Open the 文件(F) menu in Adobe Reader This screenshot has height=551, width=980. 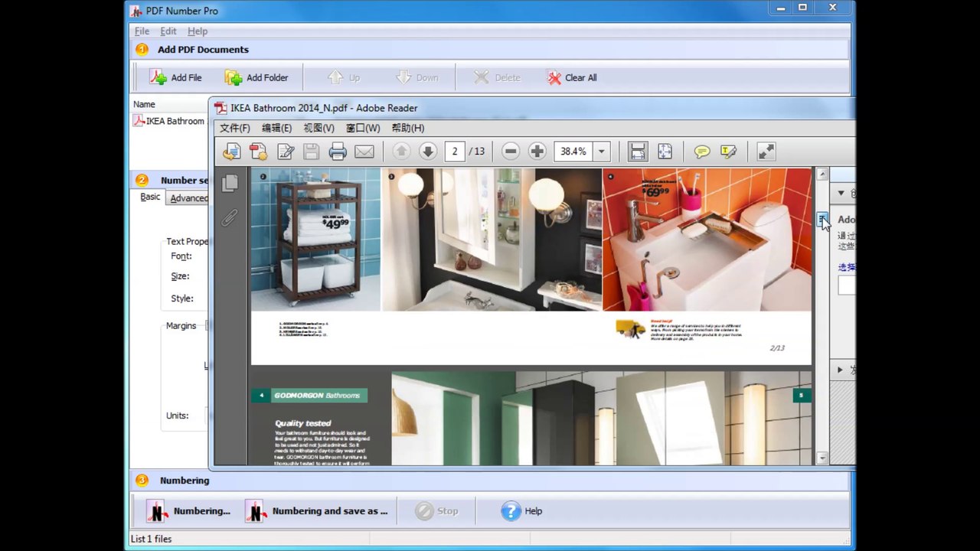click(235, 128)
